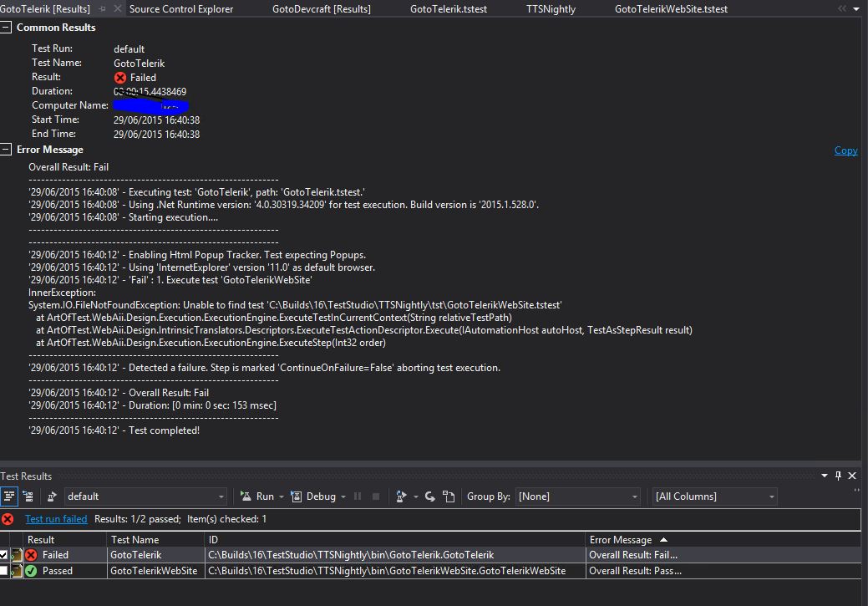Collapse the Error Message section

6,150
